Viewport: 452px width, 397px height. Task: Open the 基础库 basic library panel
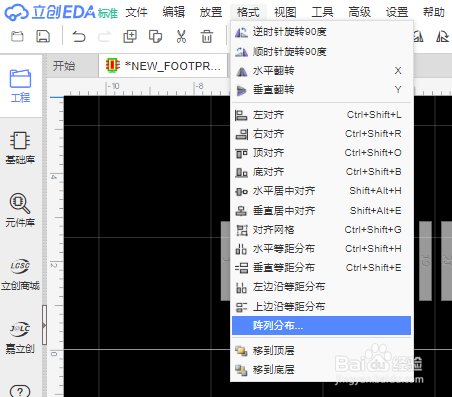pyautogui.click(x=20, y=148)
